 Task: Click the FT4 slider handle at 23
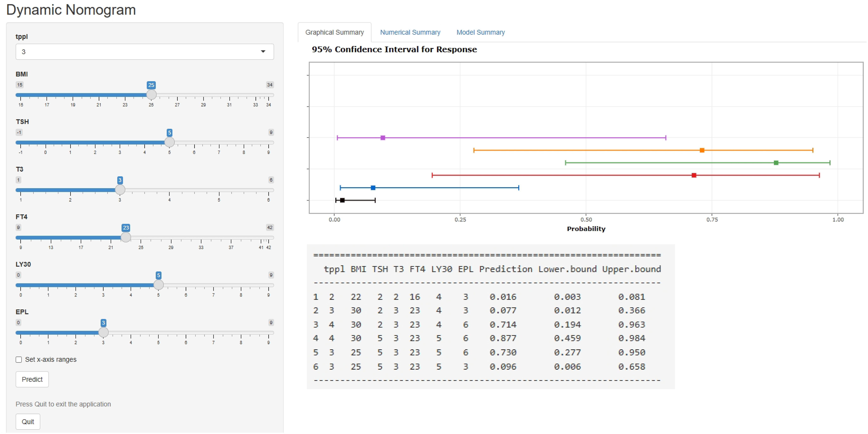[x=126, y=237]
